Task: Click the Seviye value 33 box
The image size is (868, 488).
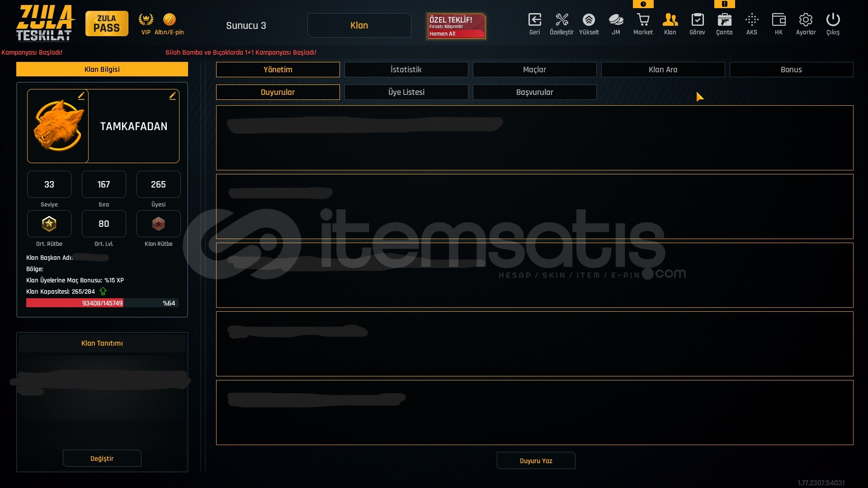Action: pyautogui.click(x=49, y=184)
